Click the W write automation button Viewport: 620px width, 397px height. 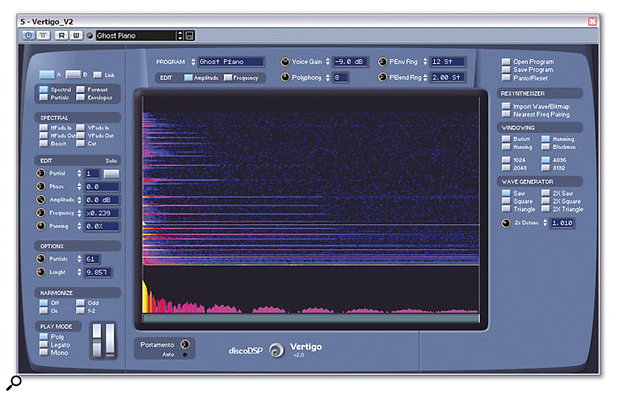point(76,36)
